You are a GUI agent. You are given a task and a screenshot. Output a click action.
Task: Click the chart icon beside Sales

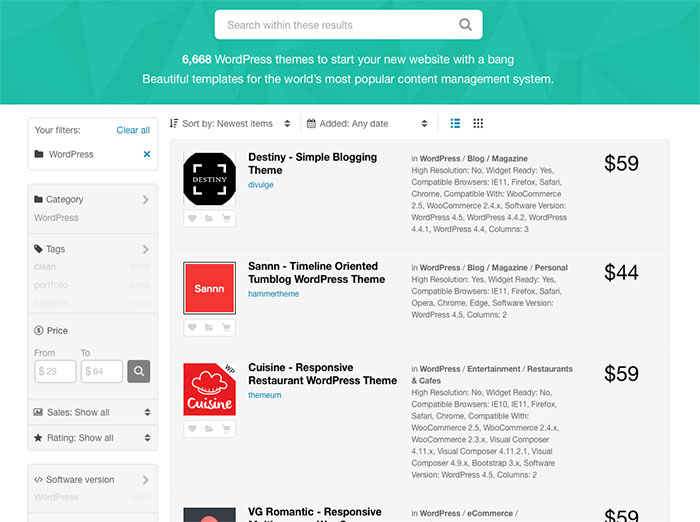(38, 412)
